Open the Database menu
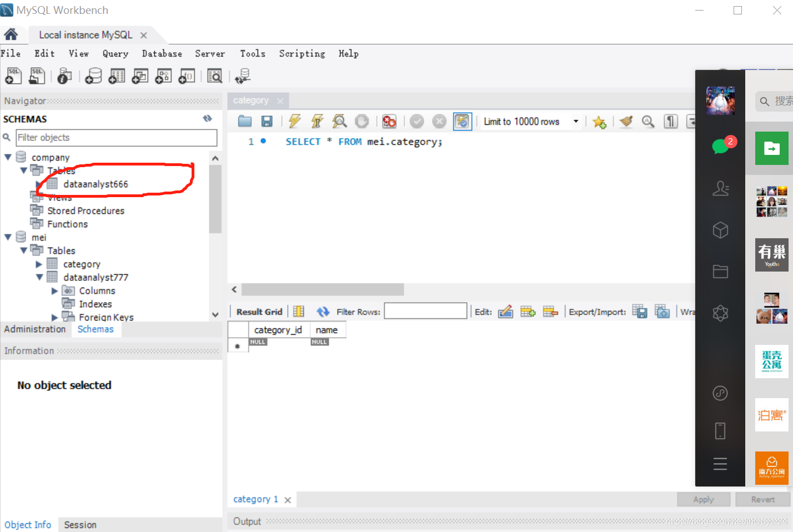This screenshot has width=793, height=532. coord(162,53)
